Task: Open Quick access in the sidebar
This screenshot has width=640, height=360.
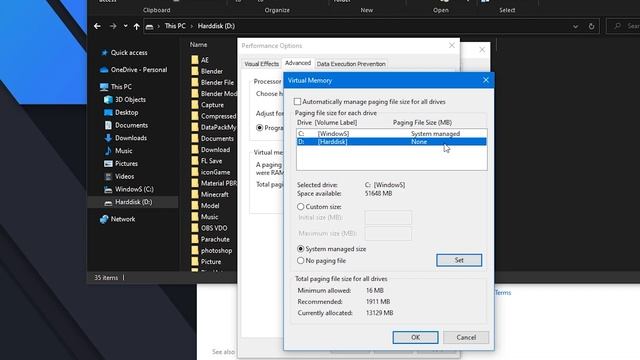Action: (x=129, y=53)
